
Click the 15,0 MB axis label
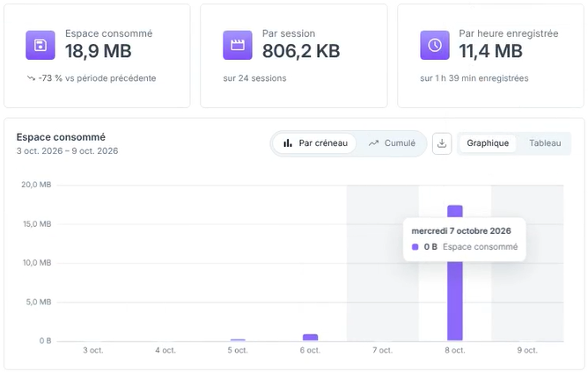pos(37,224)
